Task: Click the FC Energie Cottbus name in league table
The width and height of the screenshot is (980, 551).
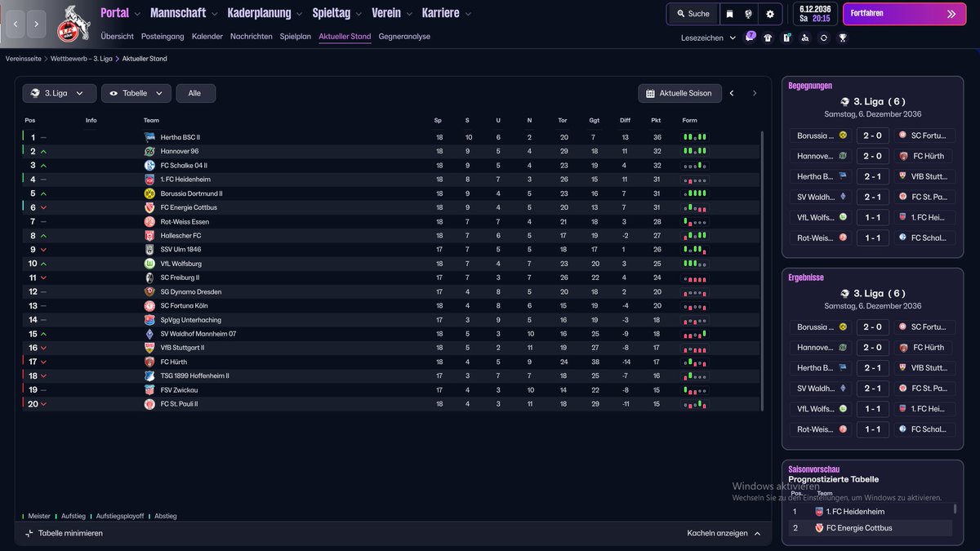Action: (x=189, y=207)
